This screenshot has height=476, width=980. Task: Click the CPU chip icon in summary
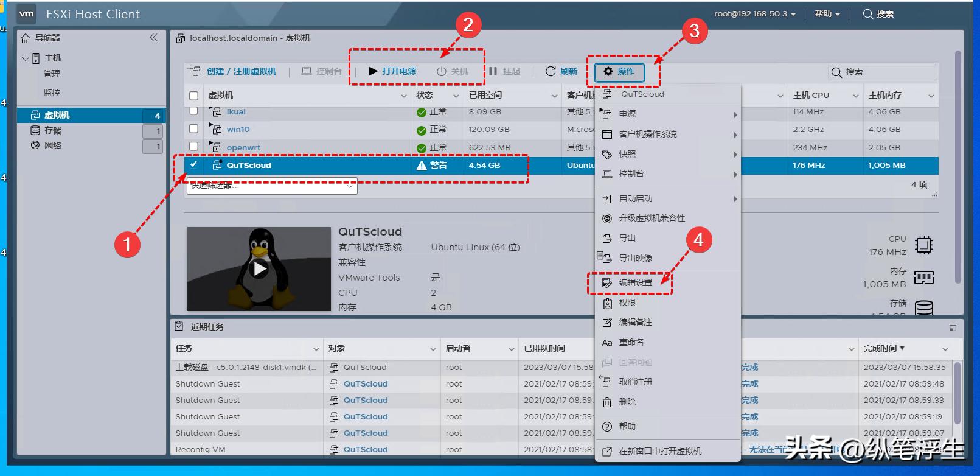[x=924, y=245]
